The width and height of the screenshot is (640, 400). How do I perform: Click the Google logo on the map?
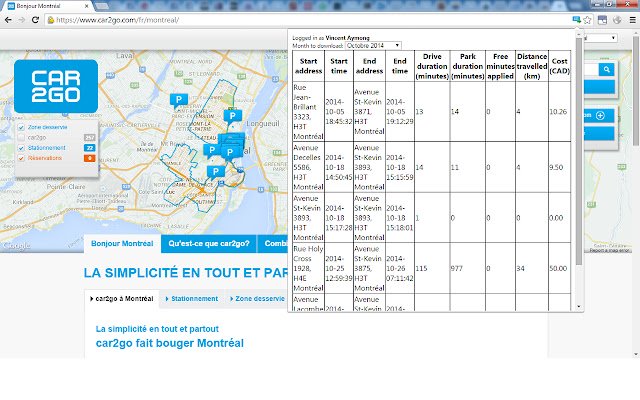[16, 245]
